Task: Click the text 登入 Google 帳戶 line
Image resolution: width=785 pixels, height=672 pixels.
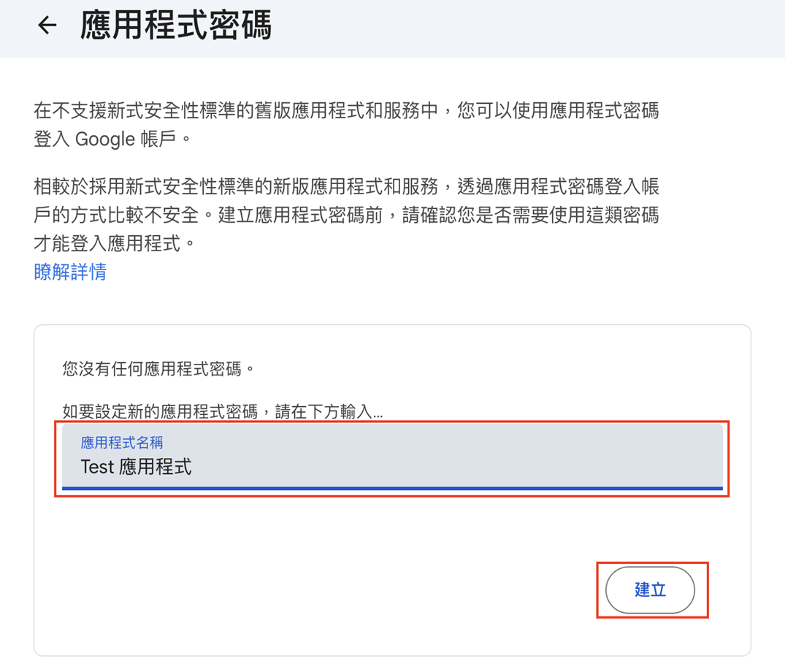Action: 112,139
